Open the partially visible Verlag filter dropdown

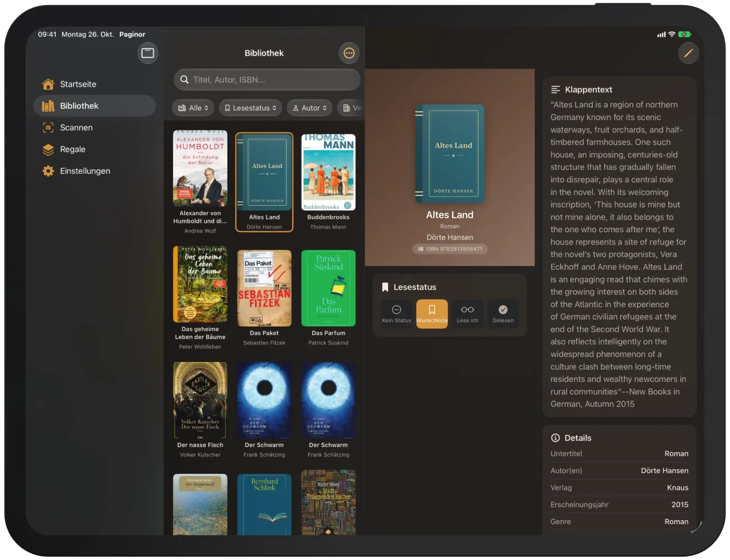pyautogui.click(x=351, y=108)
